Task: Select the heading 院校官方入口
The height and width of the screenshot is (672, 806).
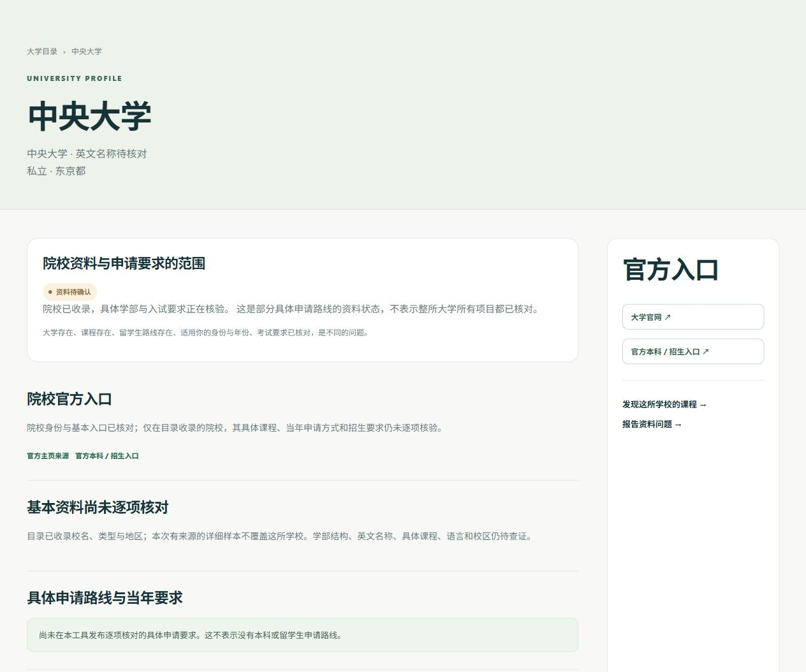Action: [70, 399]
